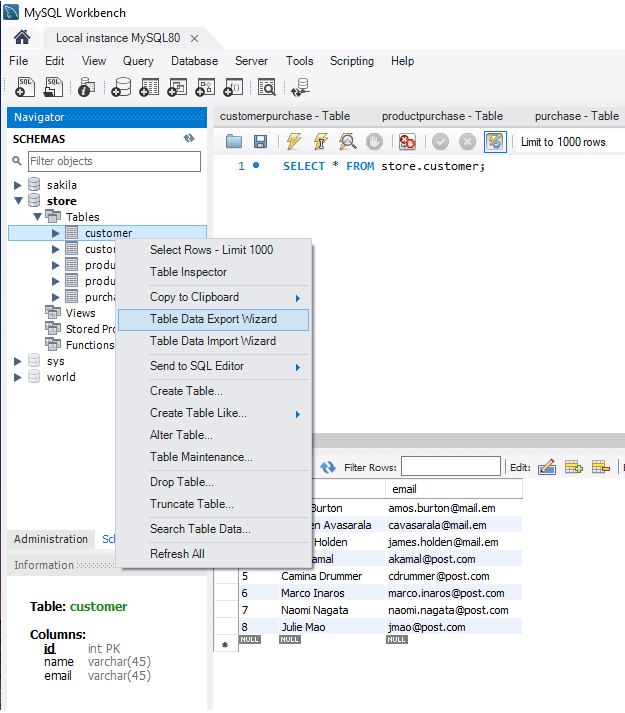Choose Table Maintenance... entry
Viewport: 625px width, 713px height.
click(x=213, y=457)
